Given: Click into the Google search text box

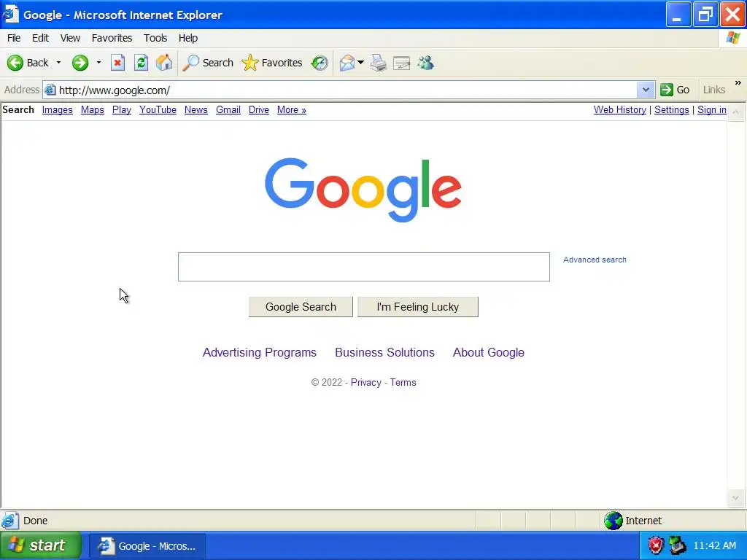Looking at the screenshot, I should click(364, 267).
